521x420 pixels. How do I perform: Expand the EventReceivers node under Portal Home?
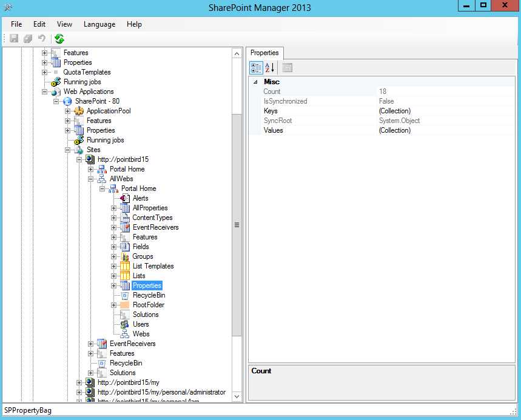pyautogui.click(x=113, y=227)
